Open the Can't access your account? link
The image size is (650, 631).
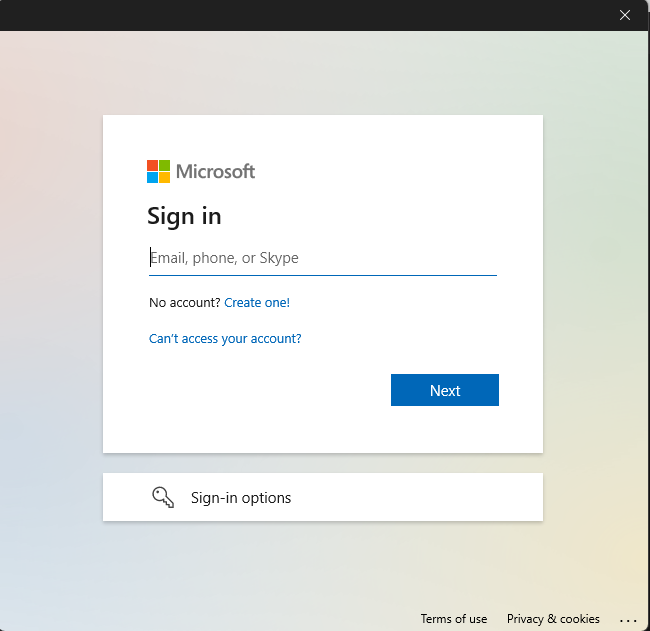pos(225,338)
